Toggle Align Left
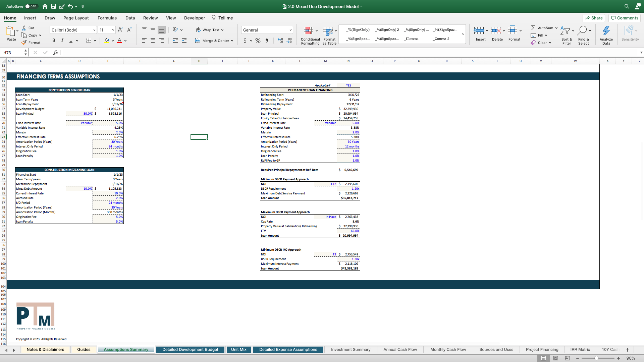The image size is (644, 362). coord(144,41)
